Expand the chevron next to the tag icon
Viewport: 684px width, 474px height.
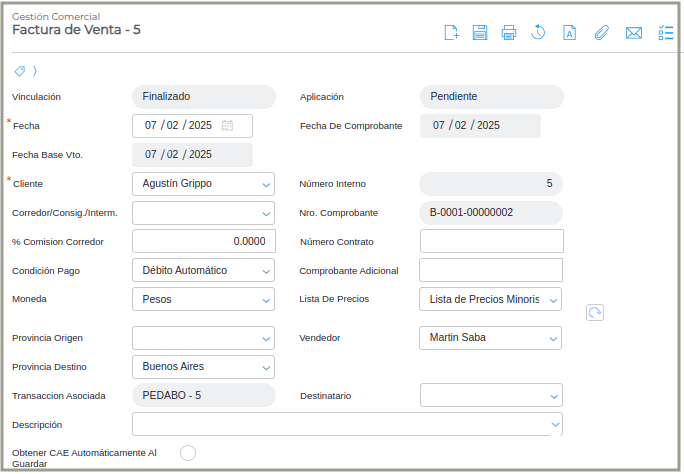(35, 71)
